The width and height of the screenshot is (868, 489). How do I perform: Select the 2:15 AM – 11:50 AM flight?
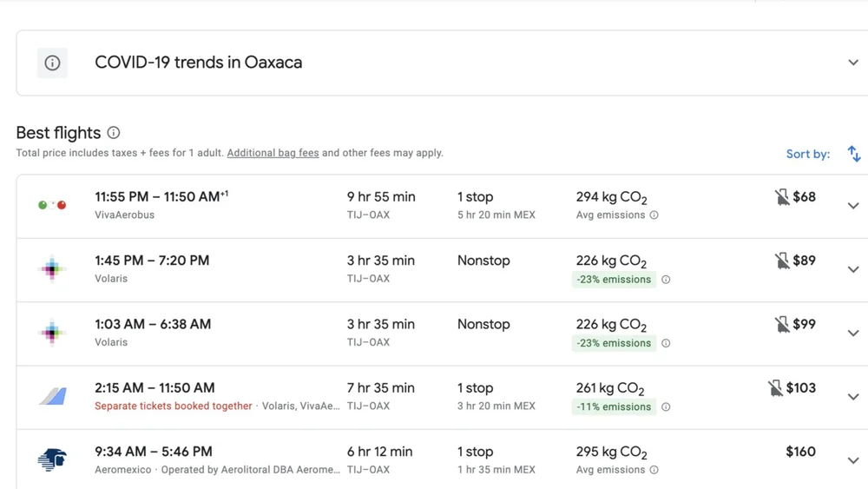(x=155, y=388)
